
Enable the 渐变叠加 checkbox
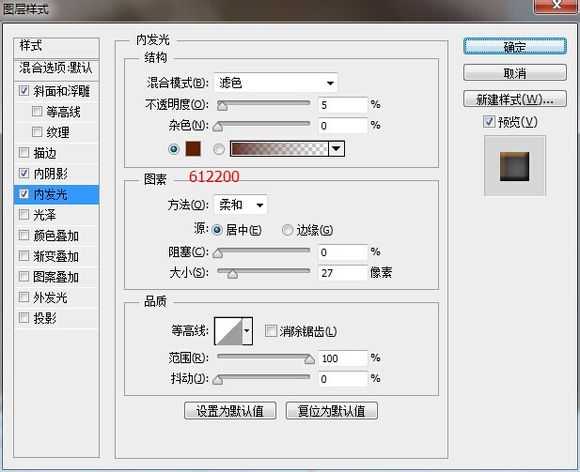pos(24,256)
